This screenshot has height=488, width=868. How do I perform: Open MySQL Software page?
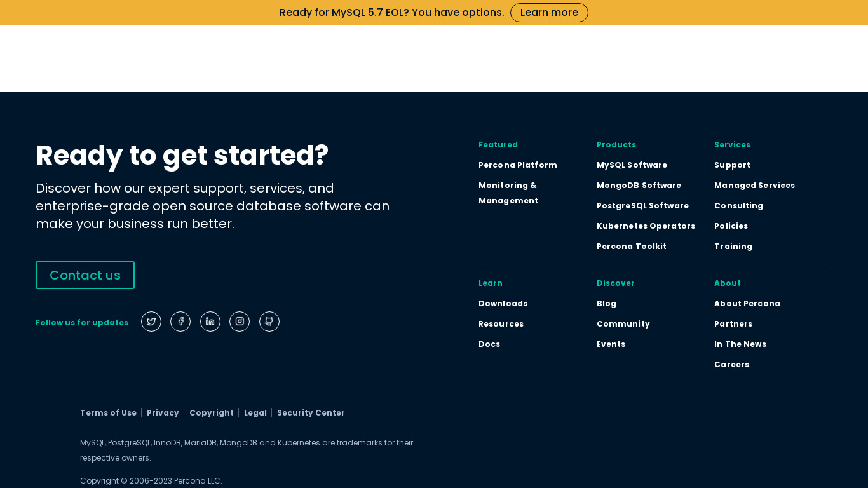(632, 165)
